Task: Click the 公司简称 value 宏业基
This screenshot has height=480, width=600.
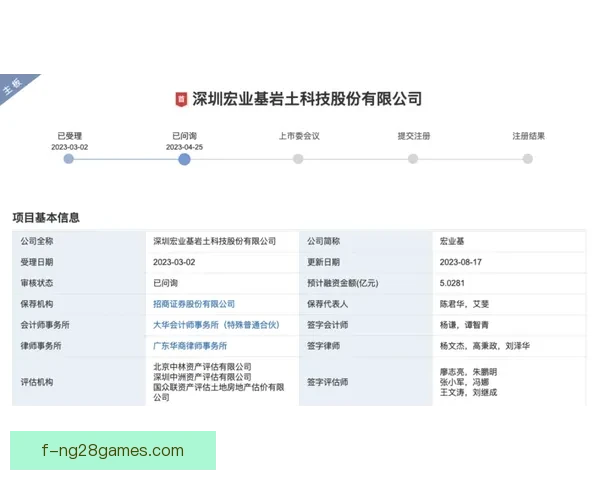Action: (x=452, y=241)
